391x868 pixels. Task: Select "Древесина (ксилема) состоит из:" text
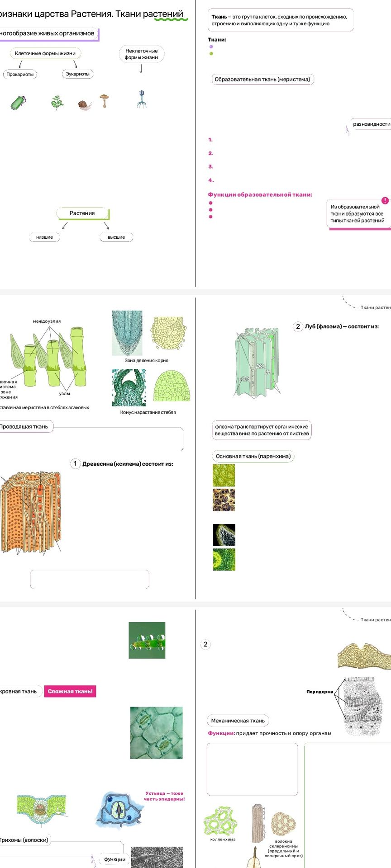point(128,464)
